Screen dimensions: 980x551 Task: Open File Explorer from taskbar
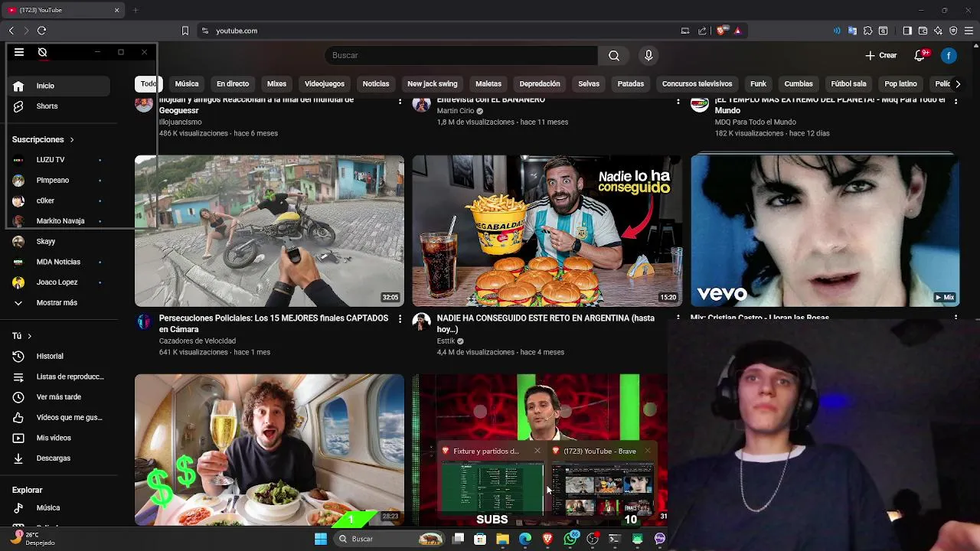pos(502,539)
